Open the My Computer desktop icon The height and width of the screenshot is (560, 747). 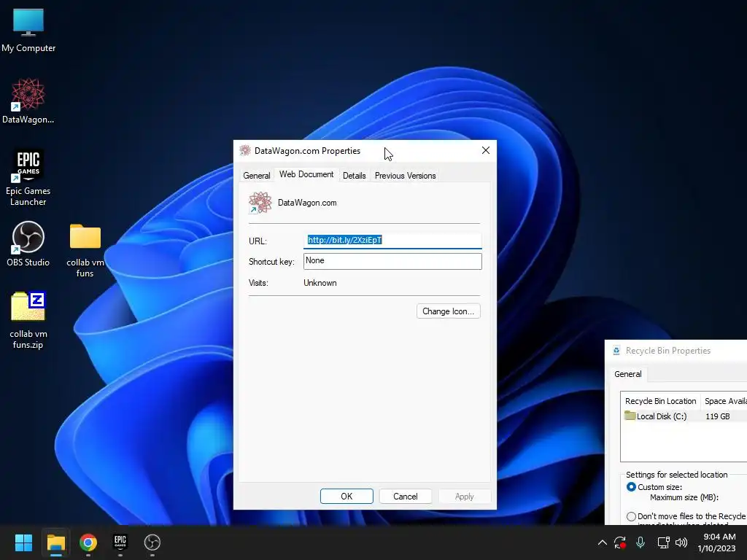point(28,30)
